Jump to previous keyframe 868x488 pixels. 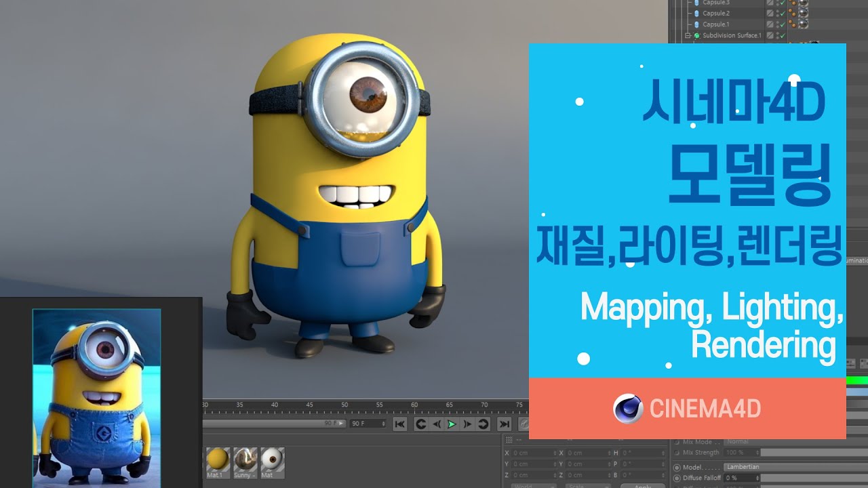pos(420,424)
